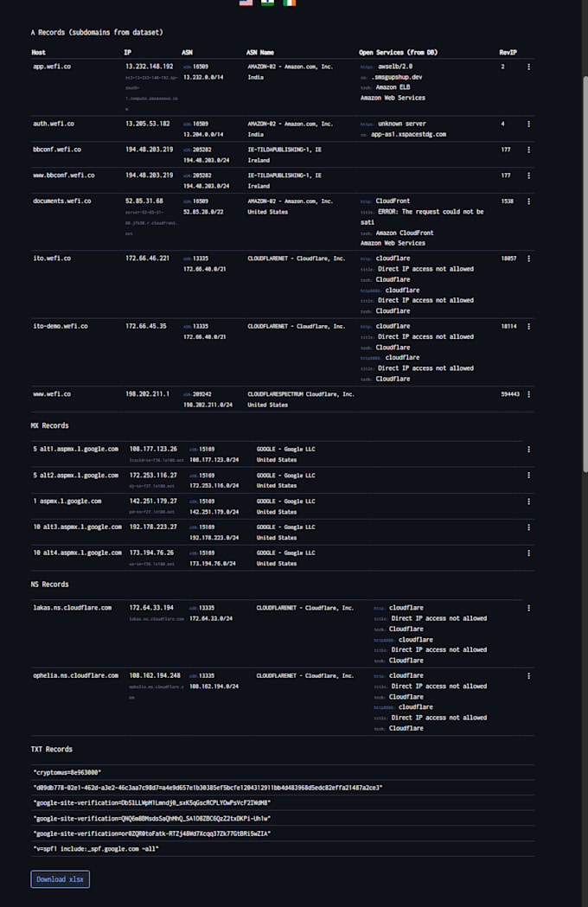Click the Download xlsx button
588x907 pixels.
(x=61, y=879)
